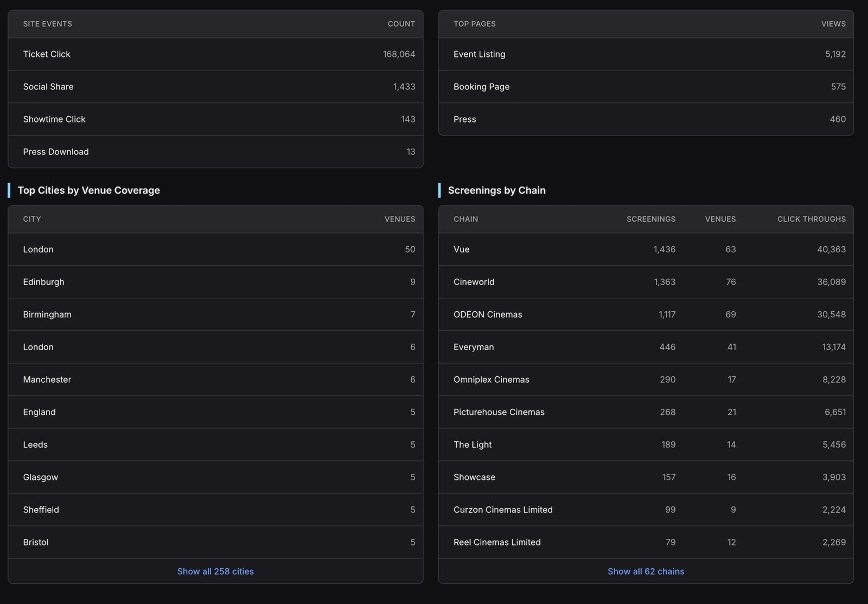Open the 'Show all 258 cities' link
The width and height of the screenshot is (868, 604).
(215, 571)
